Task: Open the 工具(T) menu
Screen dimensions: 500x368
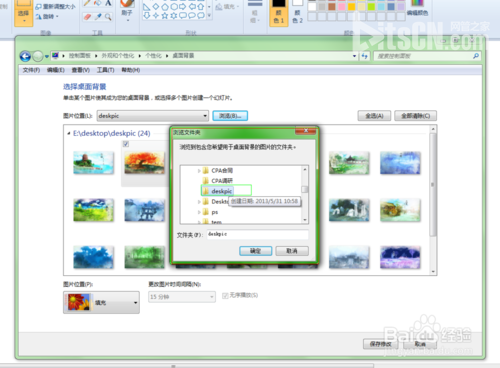Action: [106, 70]
